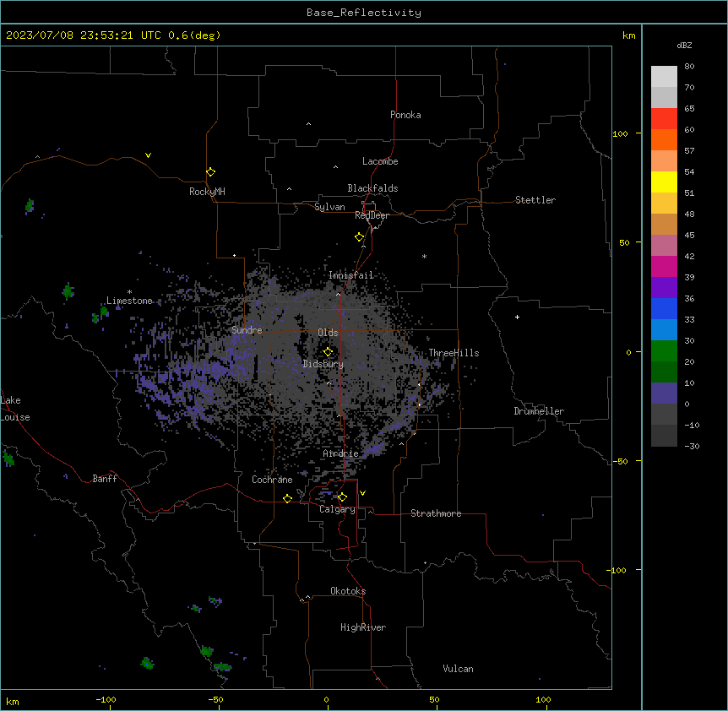Viewport: 728px width, 711px height.
Task: Click the magenta 42-39 dBZ legend swatch
Action: click(x=664, y=266)
